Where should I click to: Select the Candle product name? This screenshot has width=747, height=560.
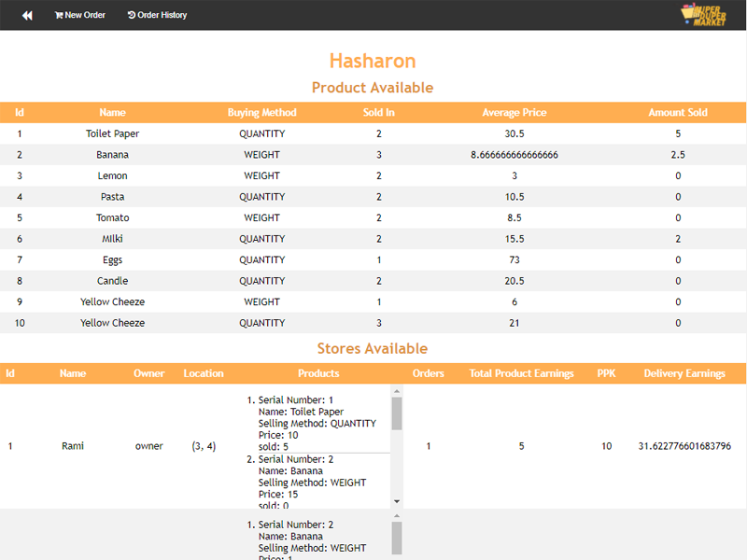tap(112, 281)
